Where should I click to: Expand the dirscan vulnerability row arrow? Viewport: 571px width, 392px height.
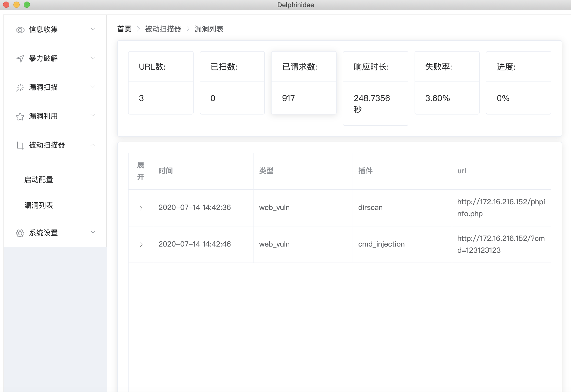[141, 208]
